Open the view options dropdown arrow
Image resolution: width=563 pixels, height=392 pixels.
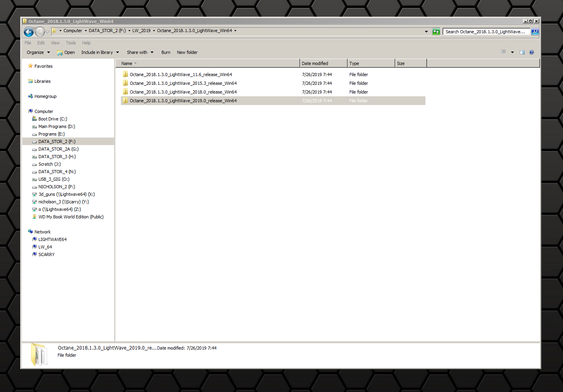click(x=512, y=52)
